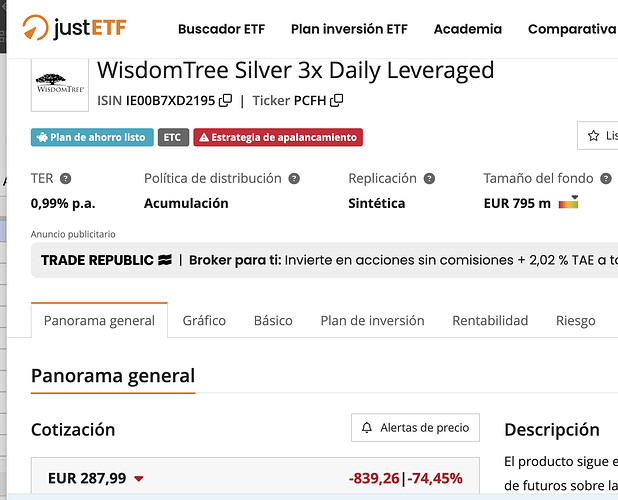The width and height of the screenshot is (618, 500).
Task: Open Plan inversión ETF menu
Action: tap(349, 29)
